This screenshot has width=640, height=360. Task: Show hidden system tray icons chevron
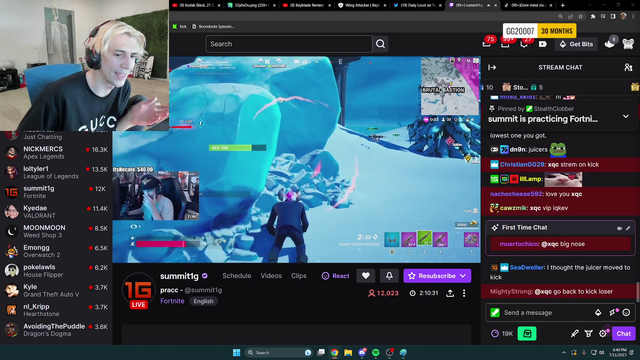(x=564, y=352)
